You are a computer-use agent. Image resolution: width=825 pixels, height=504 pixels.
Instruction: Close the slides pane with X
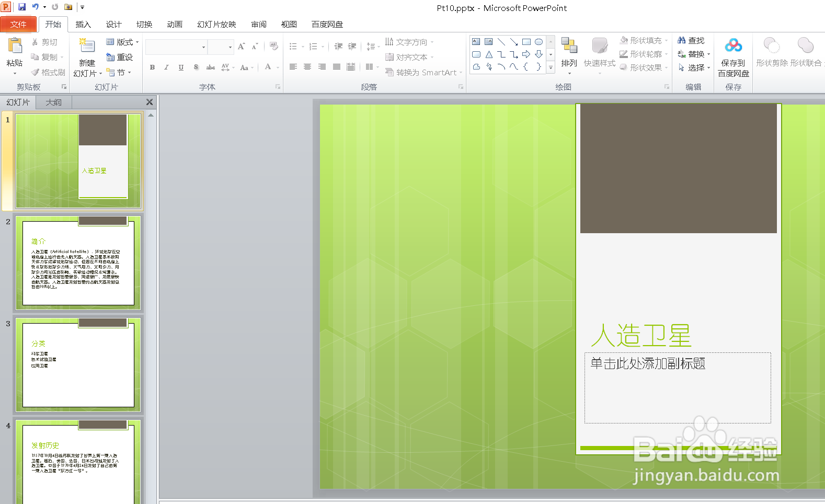click(150, 102)
